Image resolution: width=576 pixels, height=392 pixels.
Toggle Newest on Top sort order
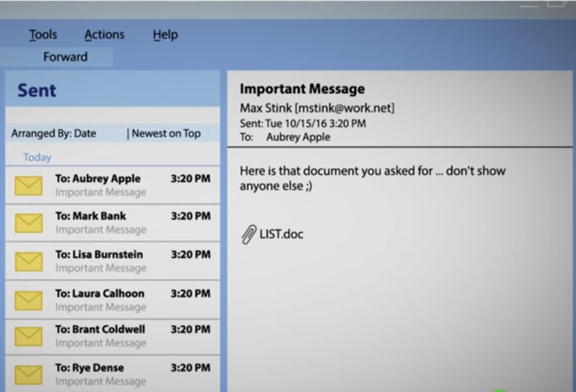coord(166,133)
